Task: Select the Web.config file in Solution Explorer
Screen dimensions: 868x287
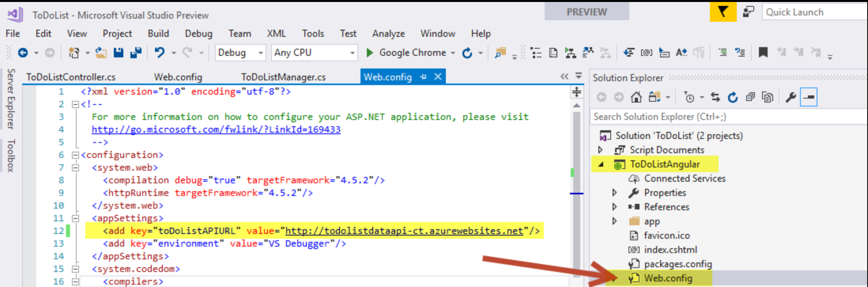Action: click(668, 278)
